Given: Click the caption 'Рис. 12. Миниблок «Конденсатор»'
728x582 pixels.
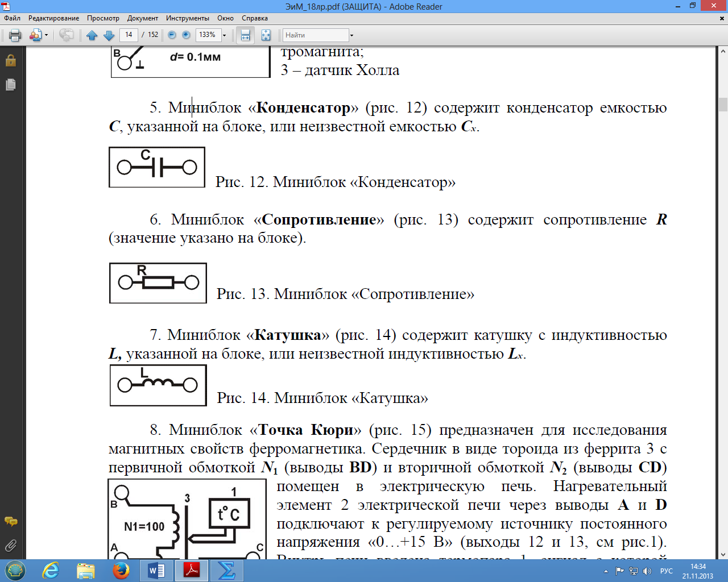Looking at the screenshot, I should (x=336, y=182).
